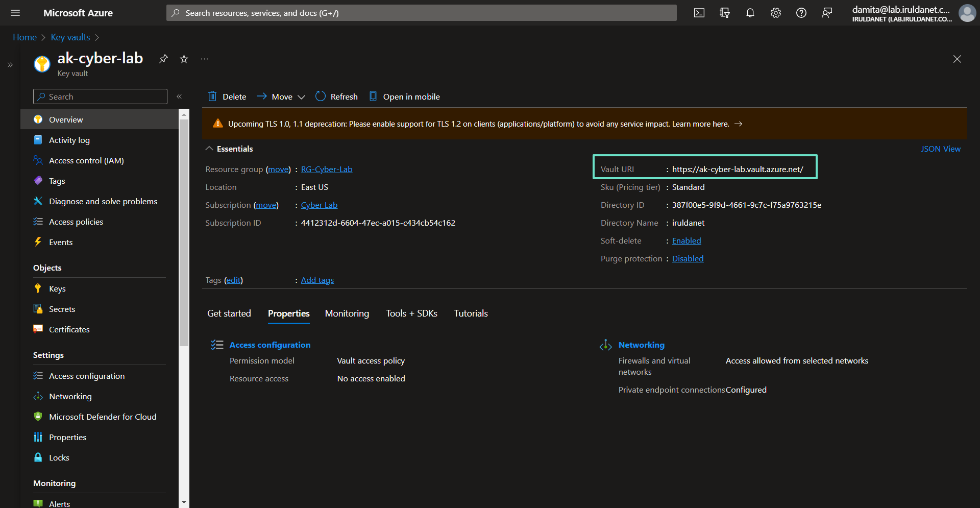Open the Feedback icon in top bar
This screenshot has height=508, width=980.
coord(827,13)
